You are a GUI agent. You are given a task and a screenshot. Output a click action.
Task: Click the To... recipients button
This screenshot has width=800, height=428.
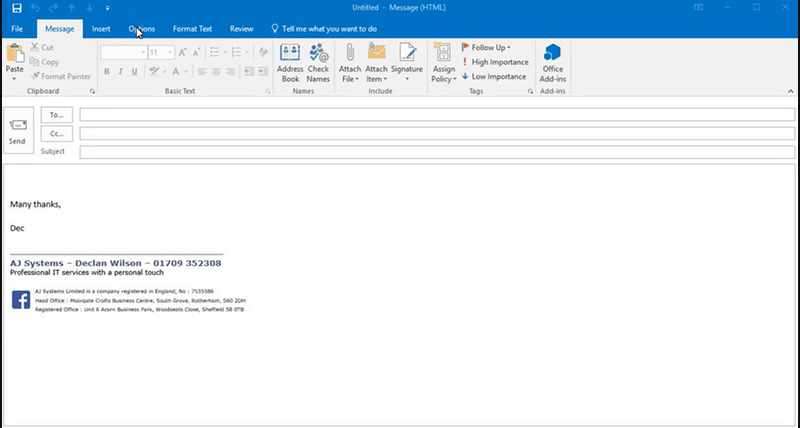coord(56,115)
